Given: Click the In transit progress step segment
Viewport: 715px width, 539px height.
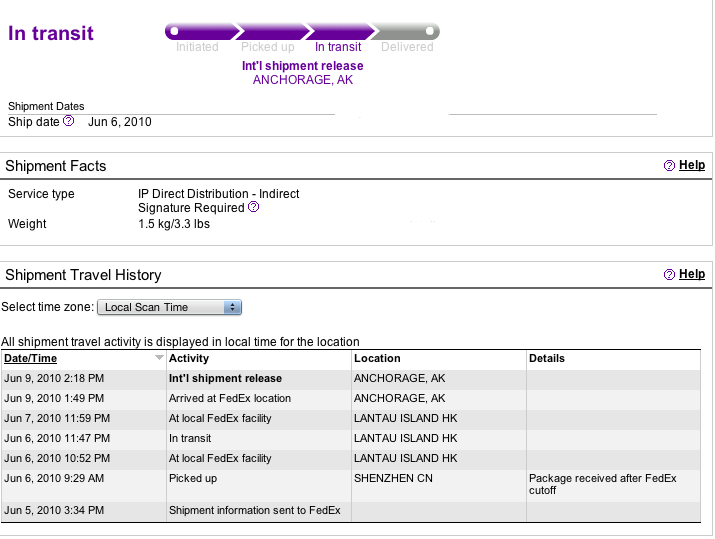Looking at the screenshot, I should tap(341, 31).
